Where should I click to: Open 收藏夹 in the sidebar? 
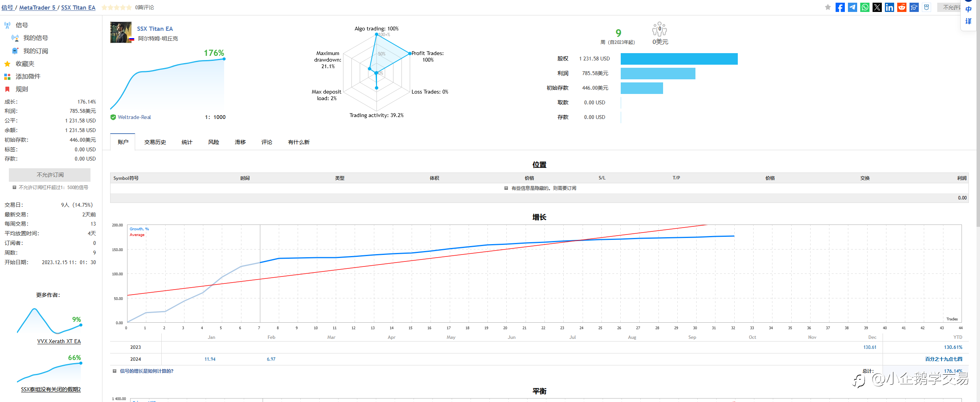coord(25,64)
